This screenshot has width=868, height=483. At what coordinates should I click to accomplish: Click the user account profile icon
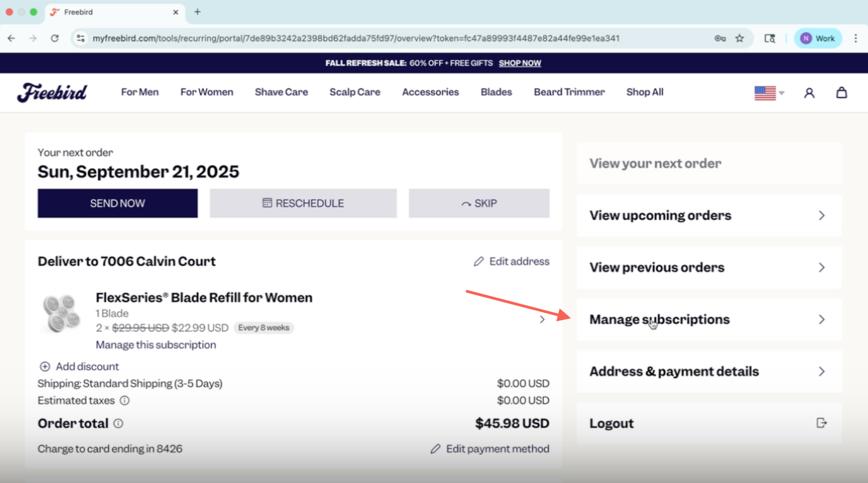coord(809,93)
